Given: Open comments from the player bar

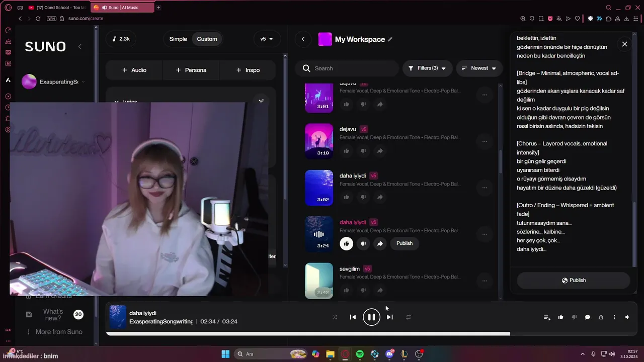Looking at the screenshot, I should click(587, 317).
